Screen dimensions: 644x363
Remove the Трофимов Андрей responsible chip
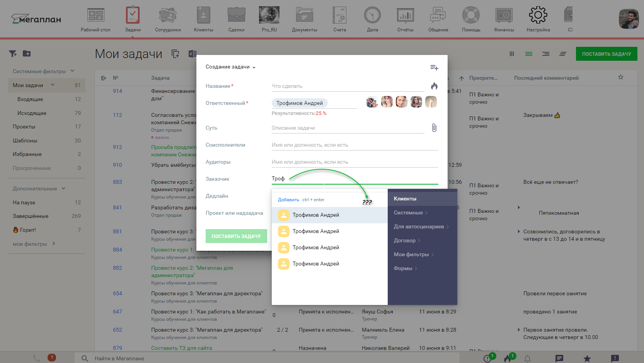click(x=300, y=103)
